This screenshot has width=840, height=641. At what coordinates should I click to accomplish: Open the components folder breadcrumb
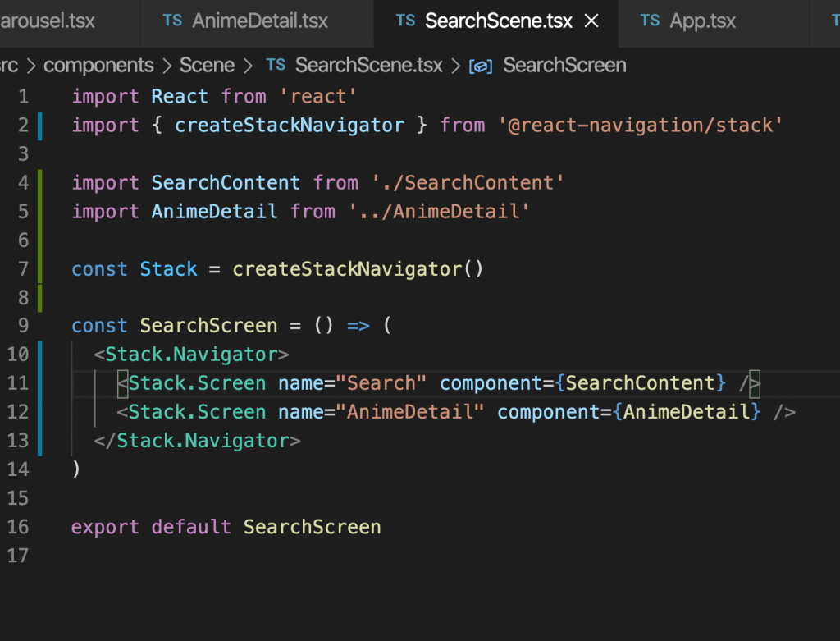pos(98,66)
